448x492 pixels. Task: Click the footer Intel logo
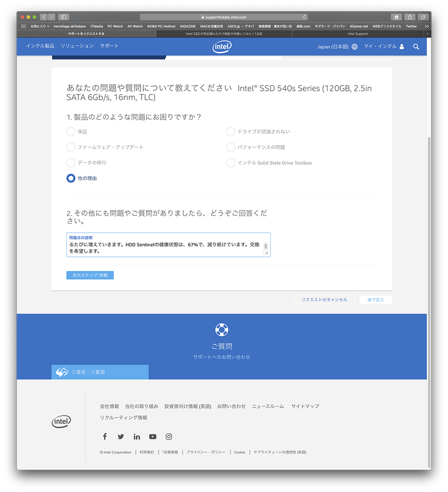pyautogui.click(x=61, y=421)
